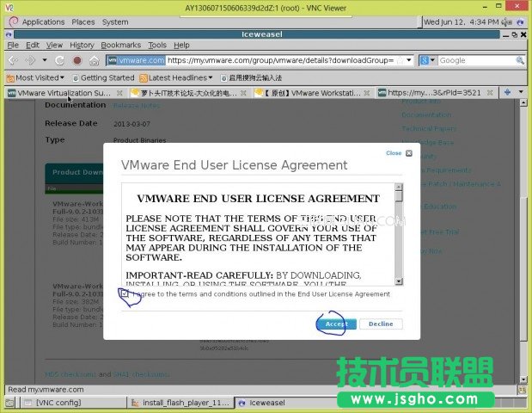Screen dimensions: 532x413
Task: Click the page scrollbar down arrow
Action: click(523, 379)
